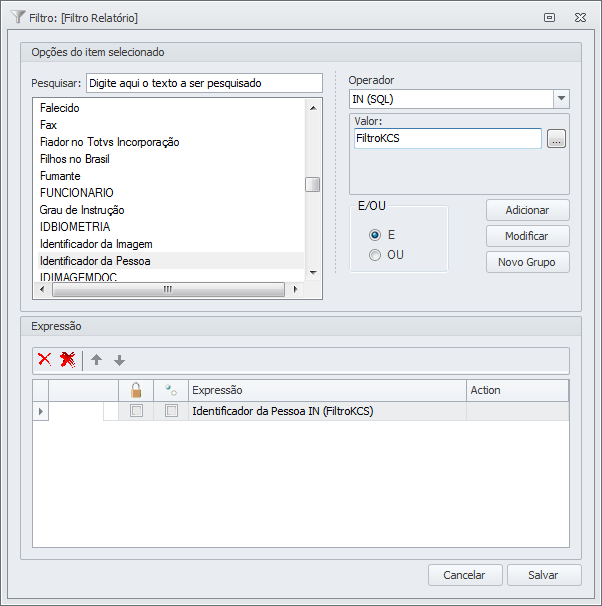
Task: Select Fax in the field list
Action: pyautogui.click(x=48, y=125)
